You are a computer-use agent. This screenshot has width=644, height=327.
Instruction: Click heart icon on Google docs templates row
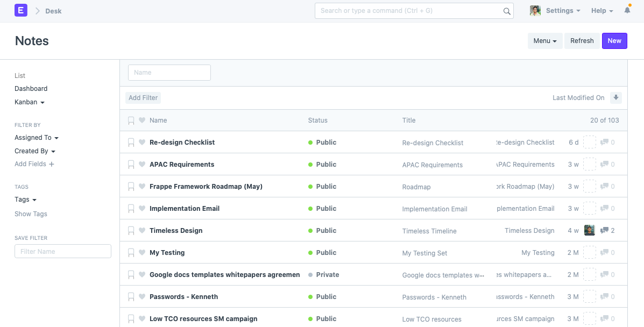tap(142, 275)
